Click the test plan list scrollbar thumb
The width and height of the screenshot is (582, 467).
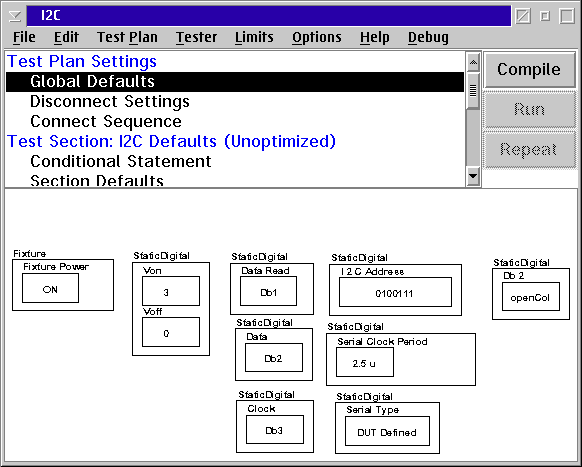point(473,91)
